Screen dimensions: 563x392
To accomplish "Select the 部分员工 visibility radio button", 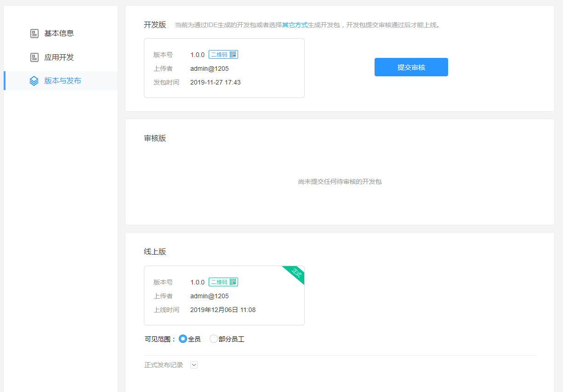I will [x=213, y=339].
